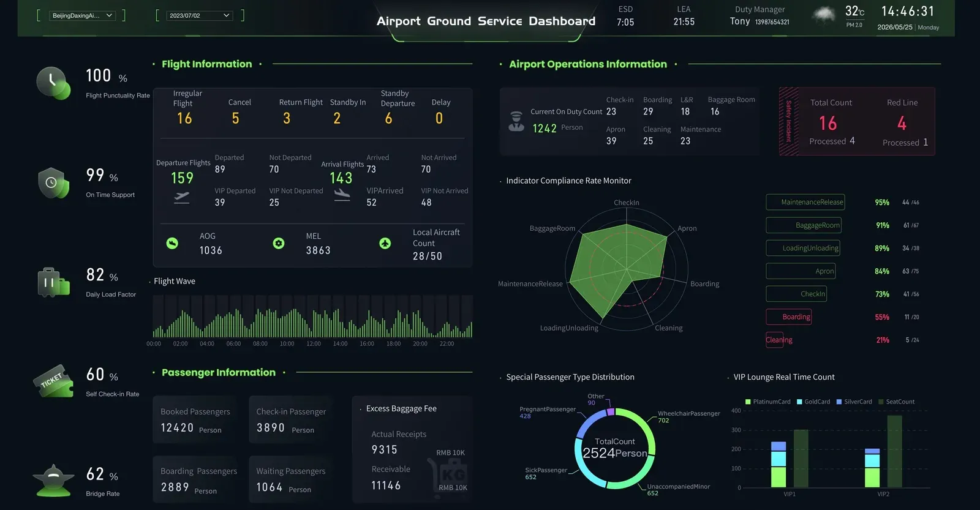
Task: Select the red Boarding indicator box
Action: pos(789,317)
